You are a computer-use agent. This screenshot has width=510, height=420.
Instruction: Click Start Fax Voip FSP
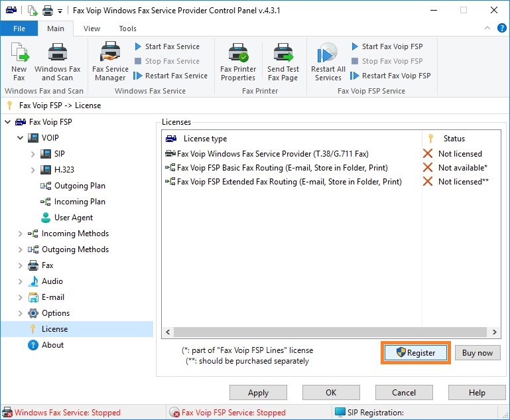coord(387,46)
